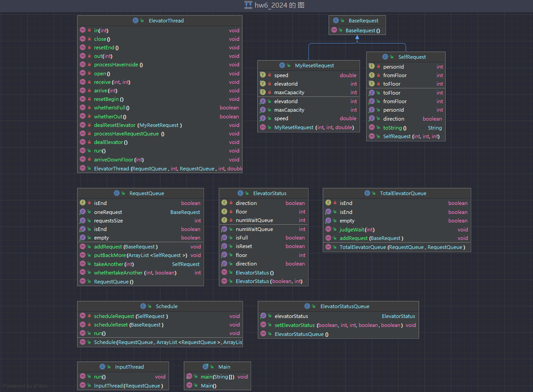Select the ElevatorThread class icon
533x392 pixels.
click(135, 20)
